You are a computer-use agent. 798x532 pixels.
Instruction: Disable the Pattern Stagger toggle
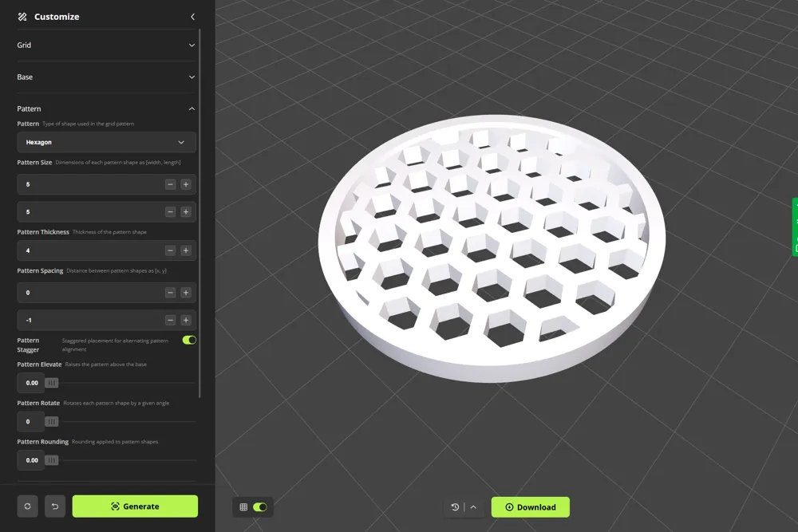[x=188, y=340]
